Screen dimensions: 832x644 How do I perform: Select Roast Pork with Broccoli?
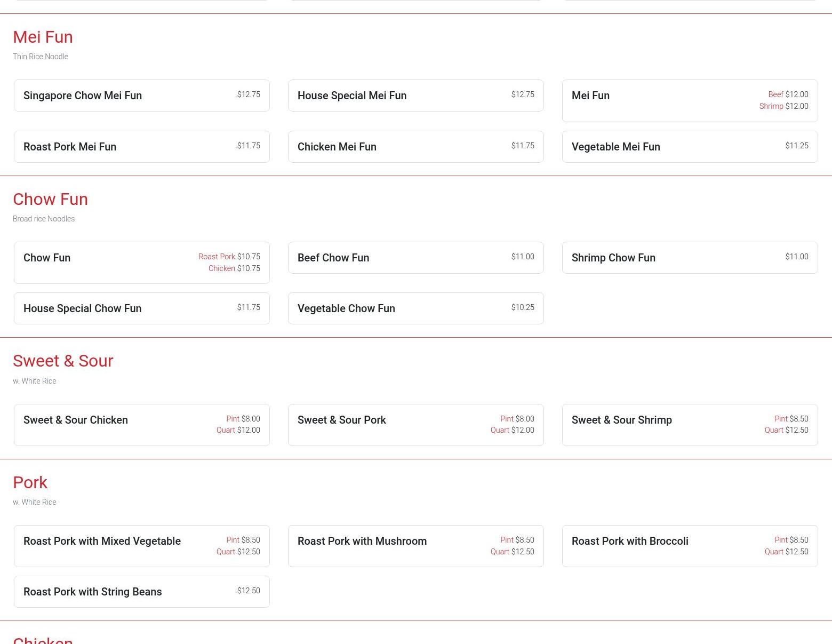click(690, 546)
